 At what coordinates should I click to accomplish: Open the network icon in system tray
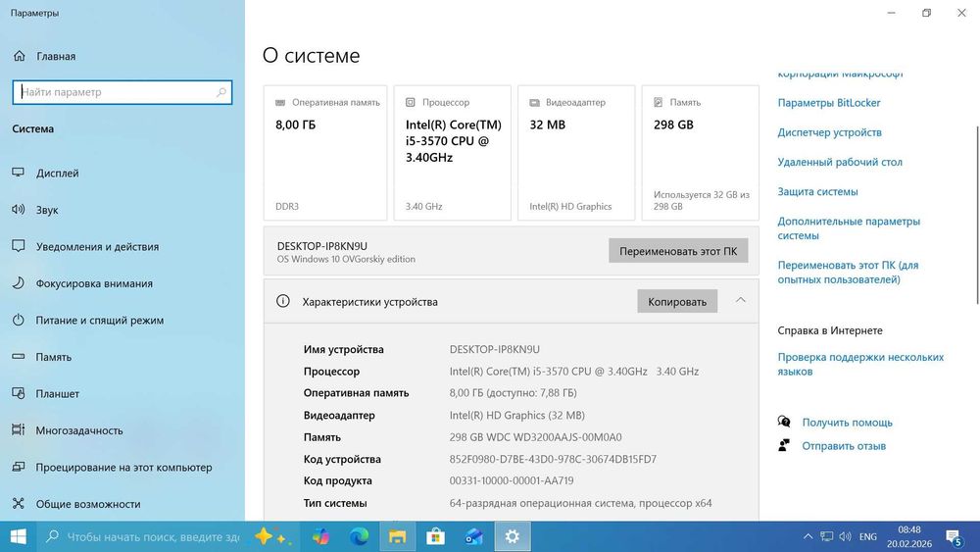coord(827,536)
